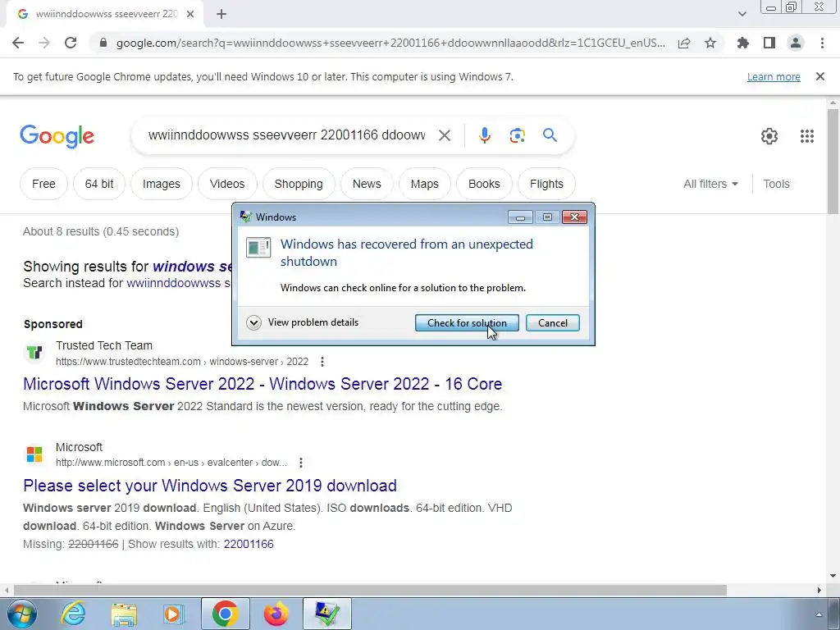Open the Chrome side panel
This screenshot has width=840, height=630.
[x=769, y=43]
